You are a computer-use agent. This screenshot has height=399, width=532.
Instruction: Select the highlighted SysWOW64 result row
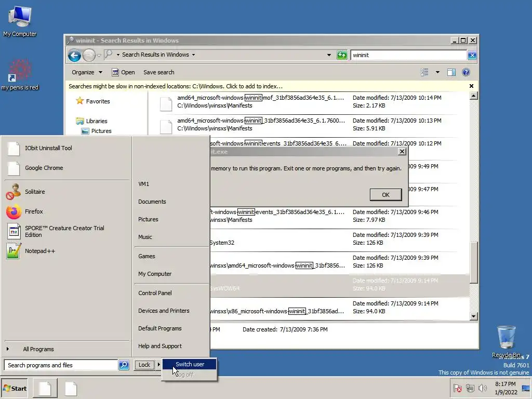tap(339, 285)
